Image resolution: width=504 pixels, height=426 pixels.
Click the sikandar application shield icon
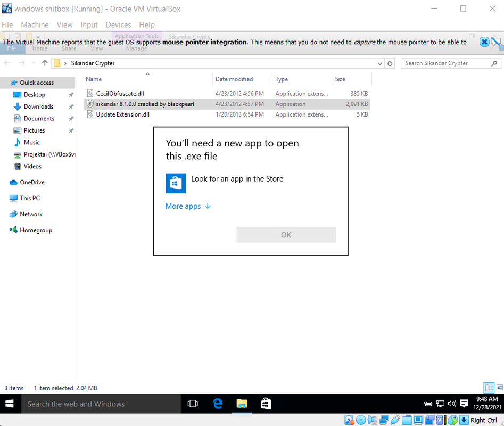(90, 104)
